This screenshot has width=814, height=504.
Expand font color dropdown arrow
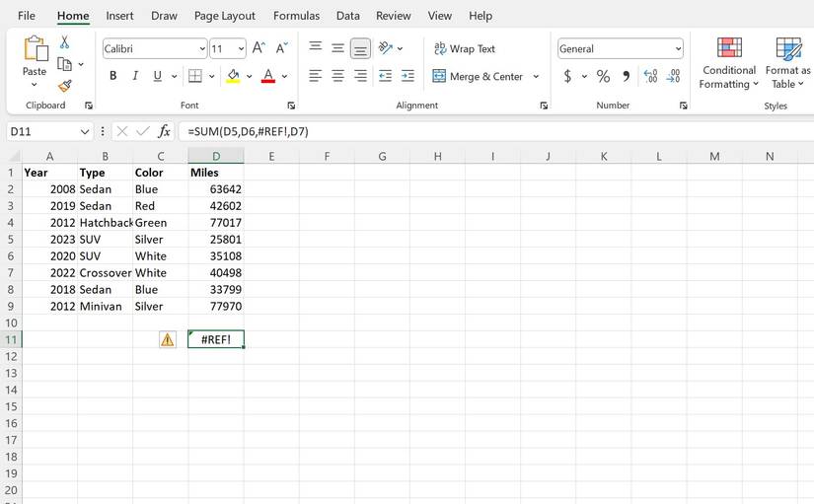coord(284,76)
